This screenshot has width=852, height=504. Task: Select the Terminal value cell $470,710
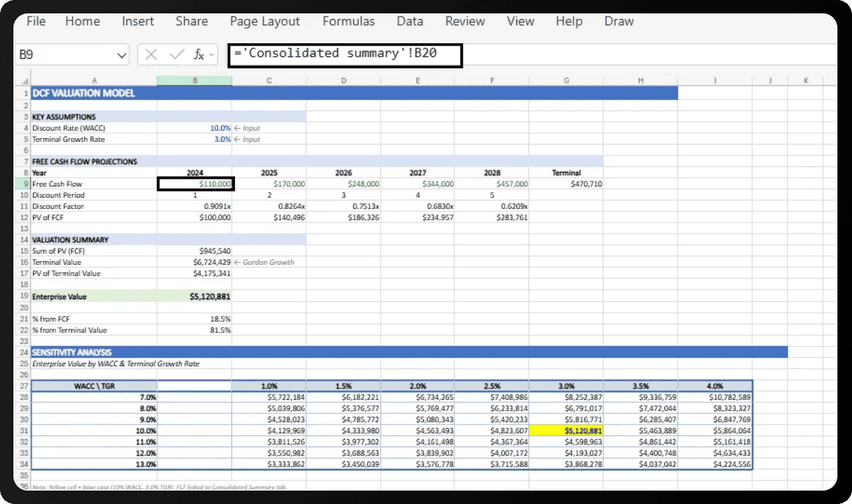(566, 184)
